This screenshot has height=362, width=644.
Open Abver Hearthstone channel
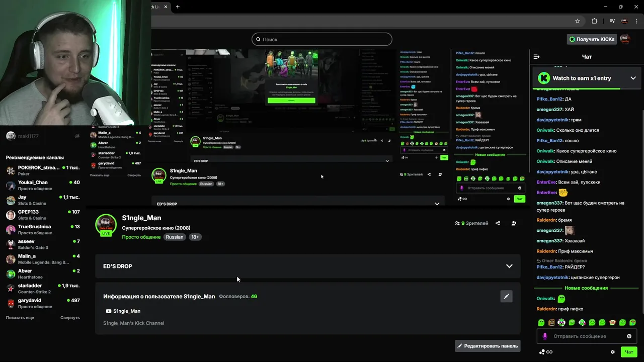43,274
